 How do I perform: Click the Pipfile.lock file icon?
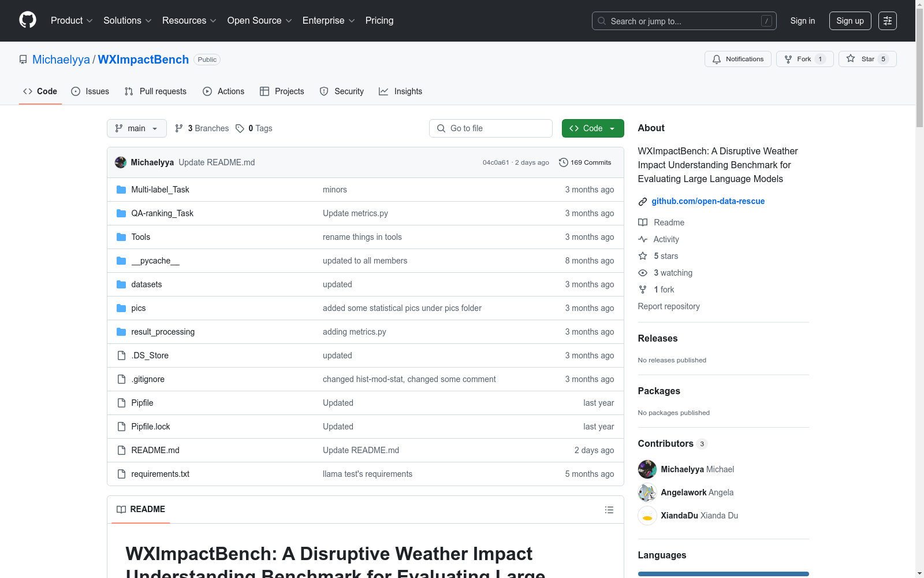coord(121,427)
